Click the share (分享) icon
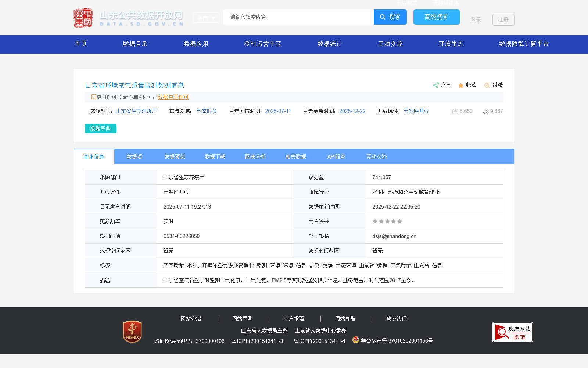The width and height of the screenshot is (588, 368). [x=436, y=85]
